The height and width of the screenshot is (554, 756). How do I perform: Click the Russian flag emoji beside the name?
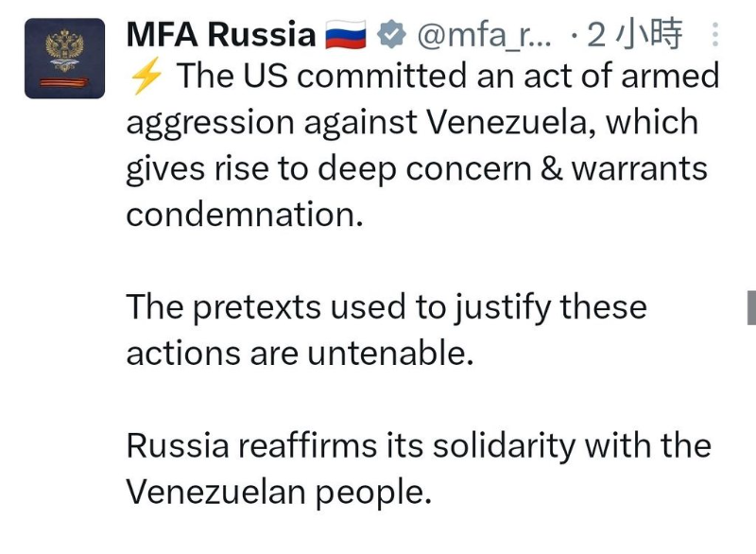pos(345,36)
